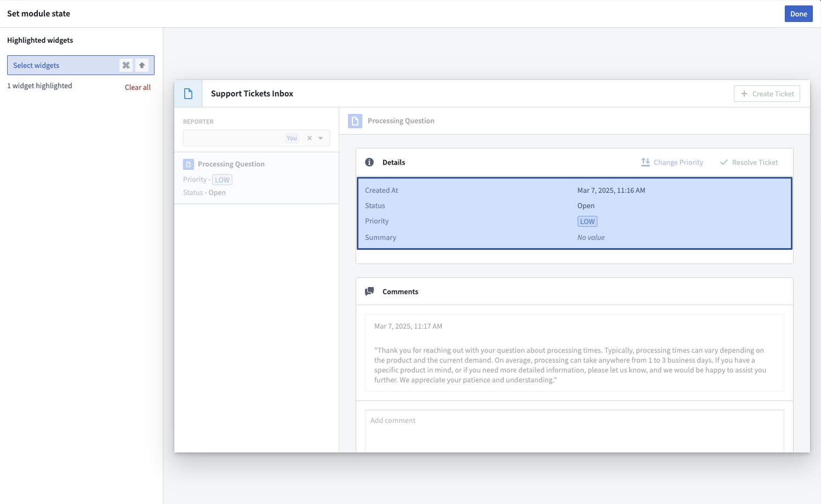Click the Processing Question header title

(401, 121)
